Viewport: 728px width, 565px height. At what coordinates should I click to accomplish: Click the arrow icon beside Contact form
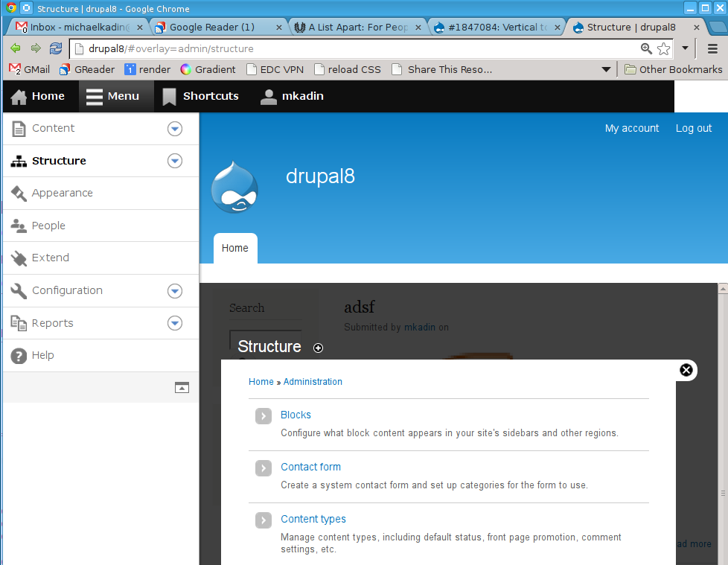pos(264,468)
